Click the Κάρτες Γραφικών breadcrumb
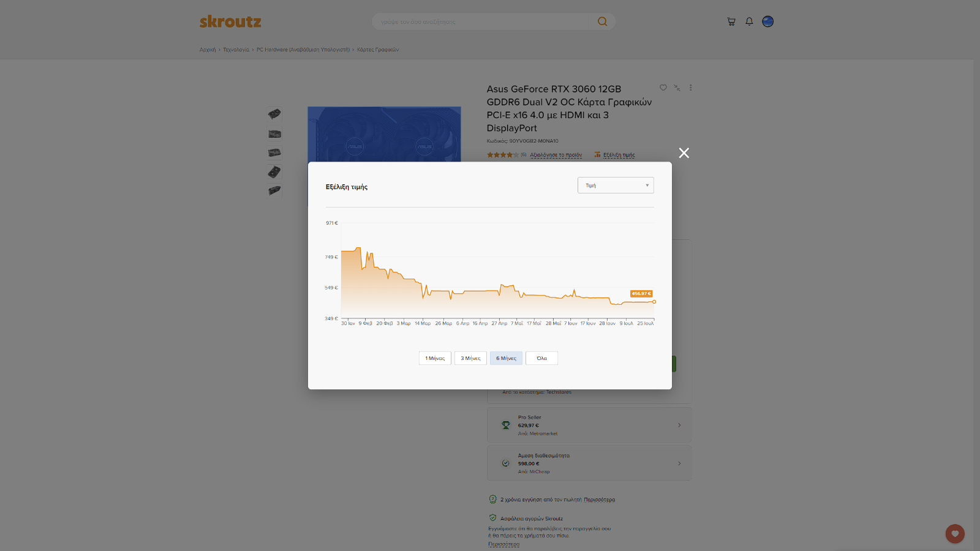980x551 pixels. (x=378, y=50)
